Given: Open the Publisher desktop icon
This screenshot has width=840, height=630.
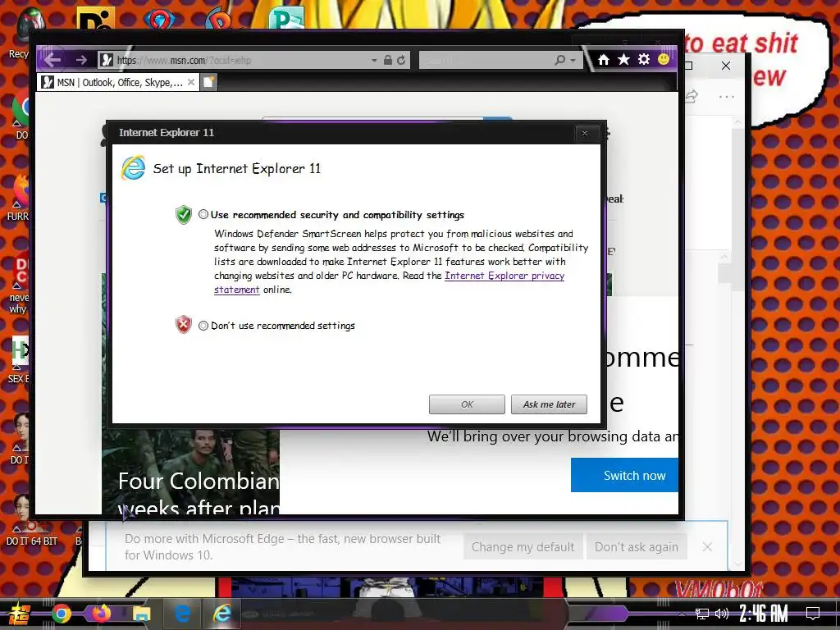Looking at the screenshot, I should [x=285, y=18].
